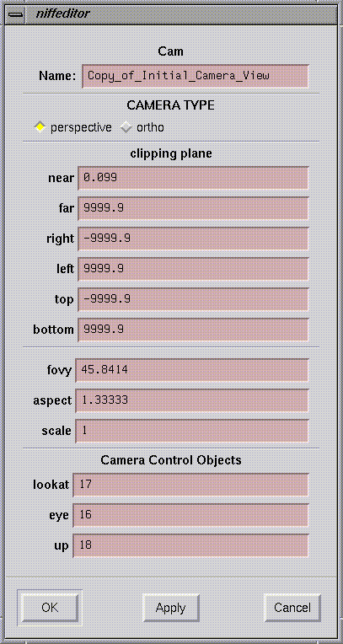
Task: Edit the lookat object field
Action: point(190,485)
